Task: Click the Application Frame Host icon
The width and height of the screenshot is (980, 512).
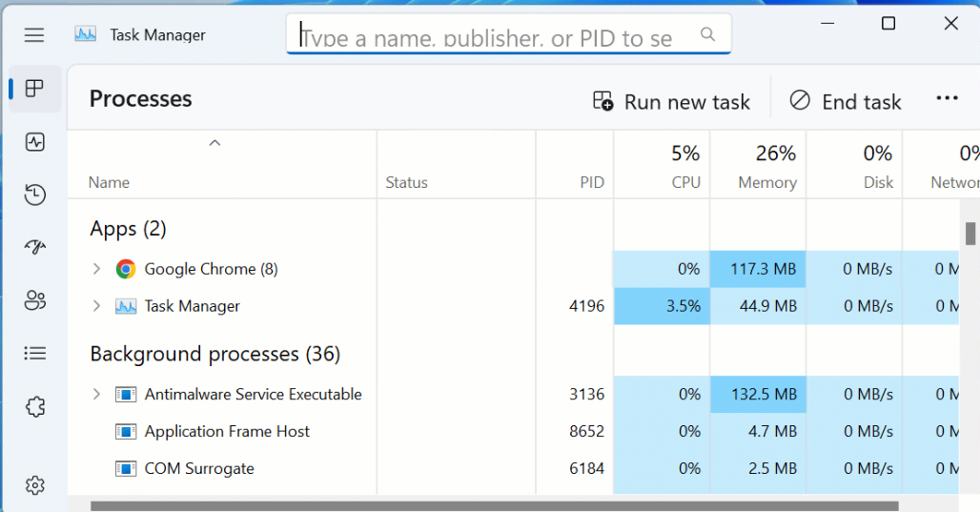Action: (x=126, y=431)
